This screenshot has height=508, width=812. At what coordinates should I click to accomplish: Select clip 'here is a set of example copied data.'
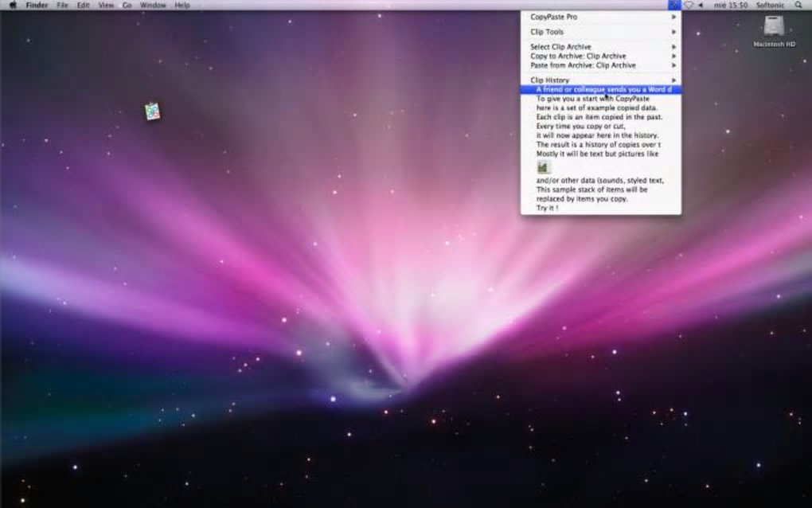pos(601,107)
